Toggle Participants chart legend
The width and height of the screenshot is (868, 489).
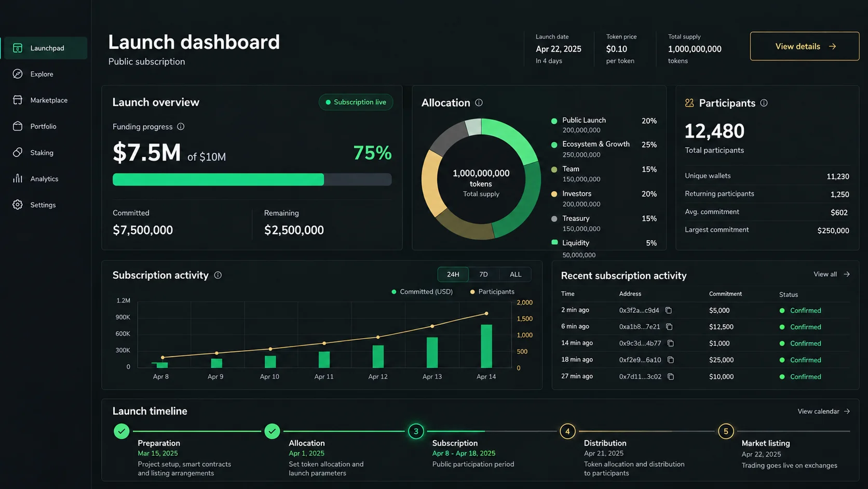(492, 292)
